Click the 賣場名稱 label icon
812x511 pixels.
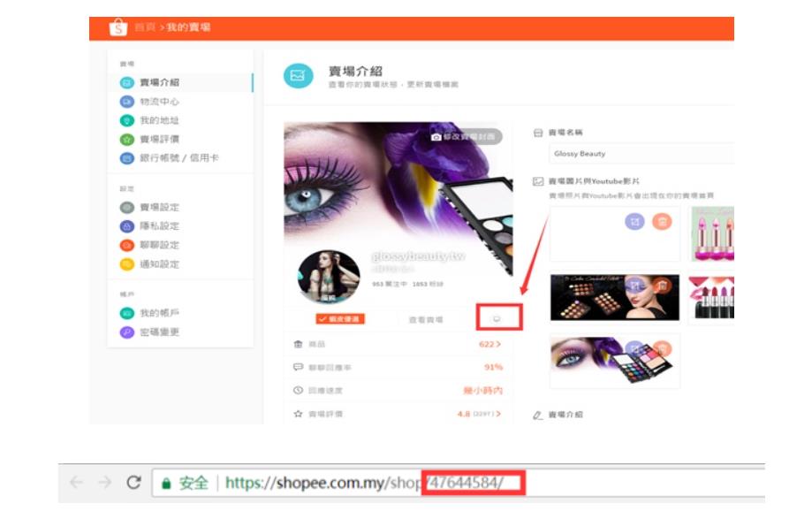538,133
